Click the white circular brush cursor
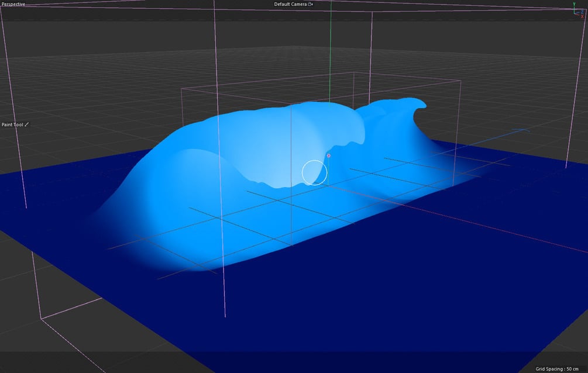This screenshot has height=373, width=588. 315,172
